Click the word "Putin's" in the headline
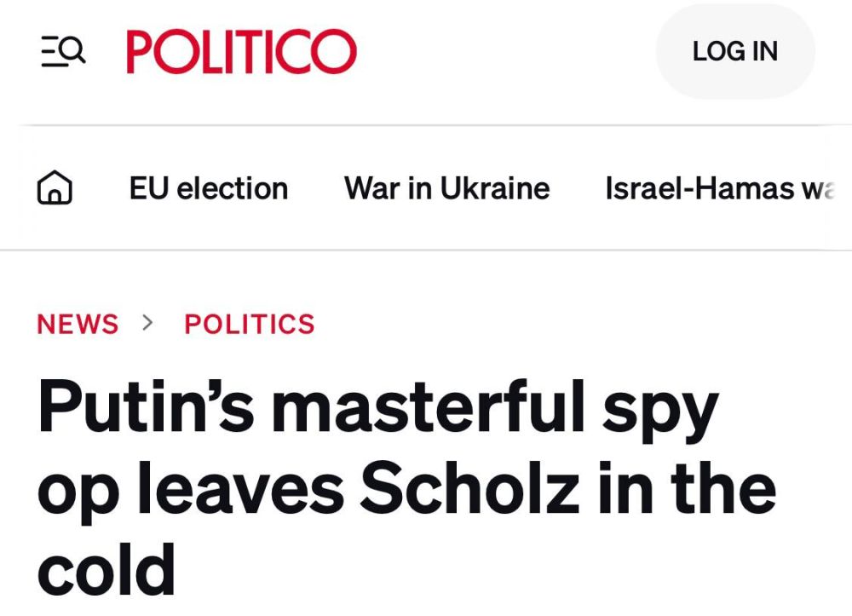Image resolution: width=852 pixels, height=616 pixels. pyautogui.click(x=146, y=409)
